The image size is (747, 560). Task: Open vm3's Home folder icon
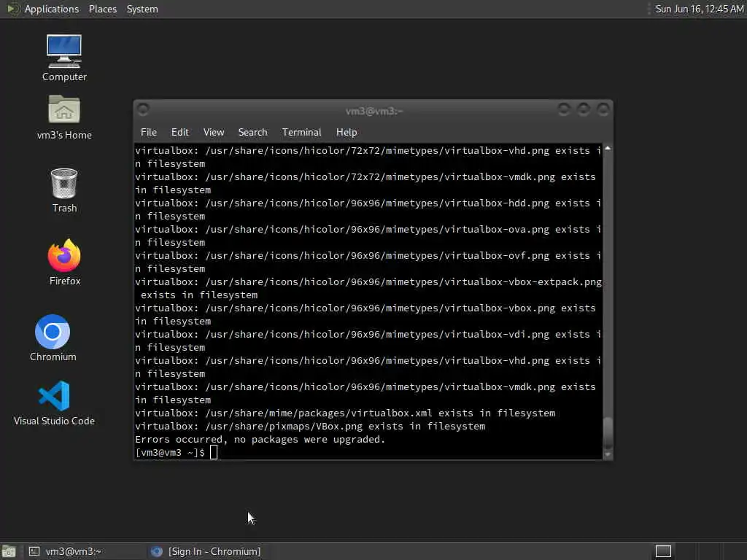(x=64, y=117)
